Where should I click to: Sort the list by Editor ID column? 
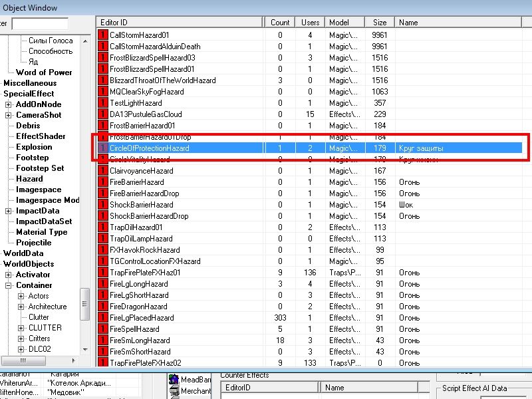[x=180, y=23]
